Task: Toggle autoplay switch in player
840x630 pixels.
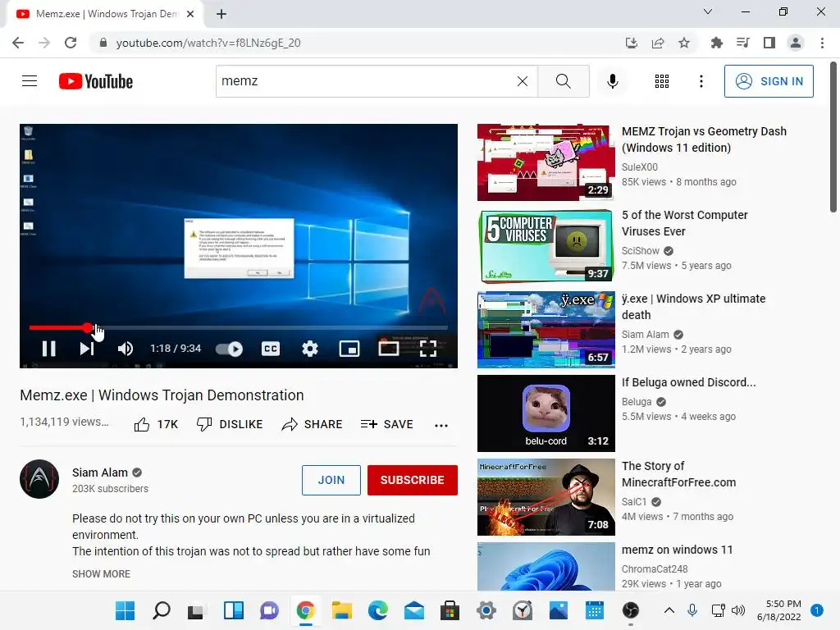Action: coord(230,349)
